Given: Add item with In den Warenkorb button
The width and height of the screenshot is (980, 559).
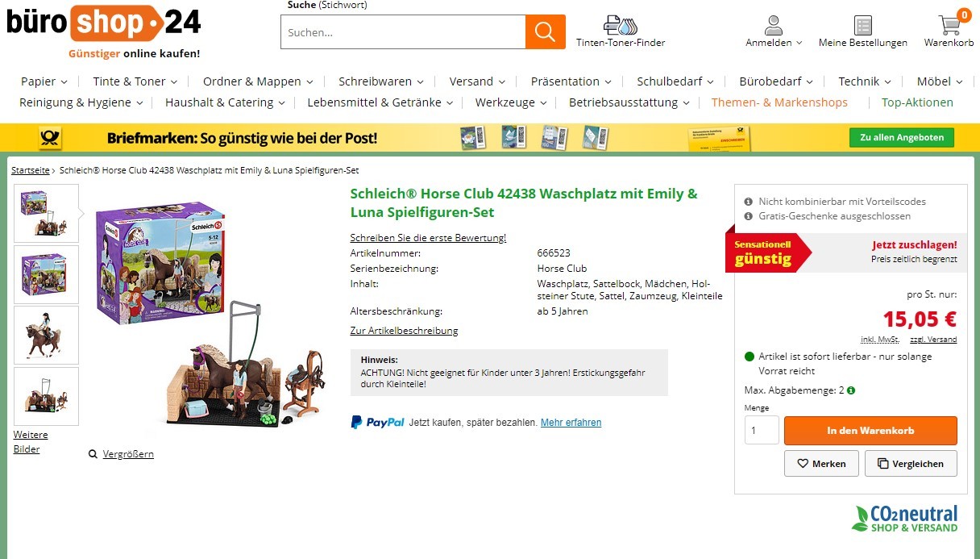Looking at the screenshot, I should (x=870, y=431).
